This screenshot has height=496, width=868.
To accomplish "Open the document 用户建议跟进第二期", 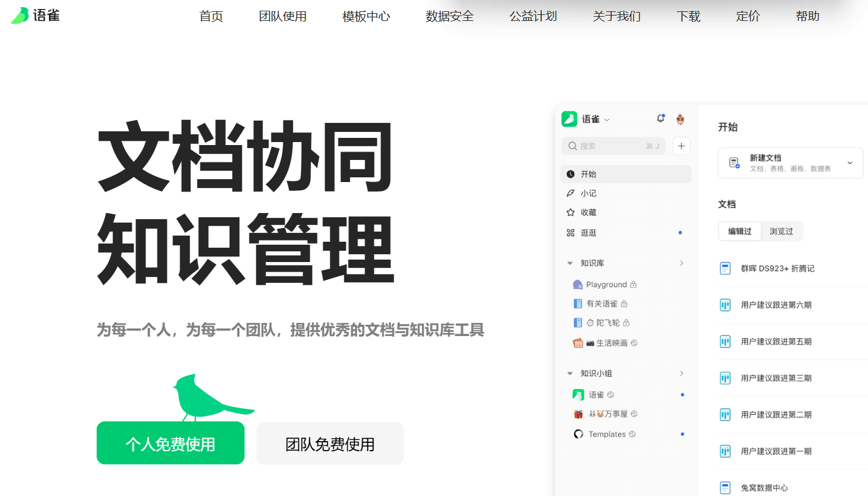I will pyautogui.click(x=776, y=415).
